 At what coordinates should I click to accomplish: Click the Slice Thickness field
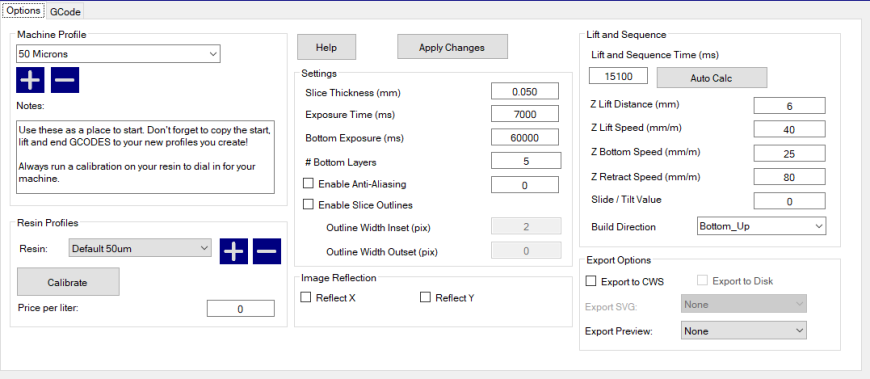coord(525,92)
